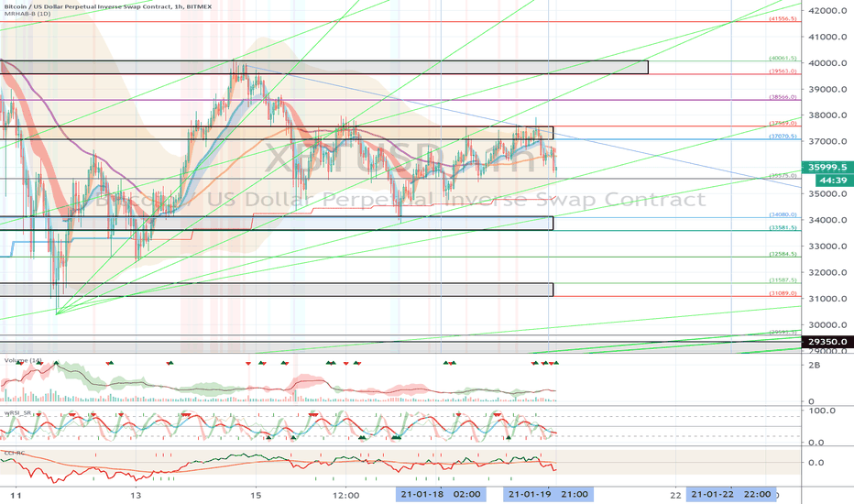Screen dimensions: 854x504
Task: Click the 38000.0 price axis label
Action: [x=827, y=115]
